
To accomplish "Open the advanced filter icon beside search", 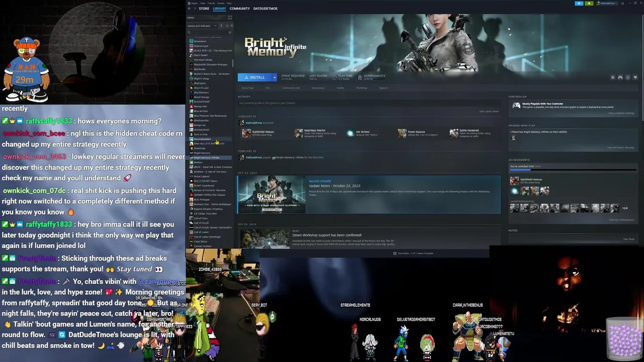I will coord(231,33).
